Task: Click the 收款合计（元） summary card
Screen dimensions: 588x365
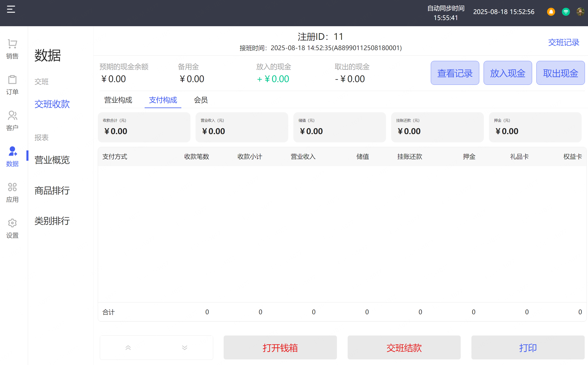Action: (x=144, y=127)
